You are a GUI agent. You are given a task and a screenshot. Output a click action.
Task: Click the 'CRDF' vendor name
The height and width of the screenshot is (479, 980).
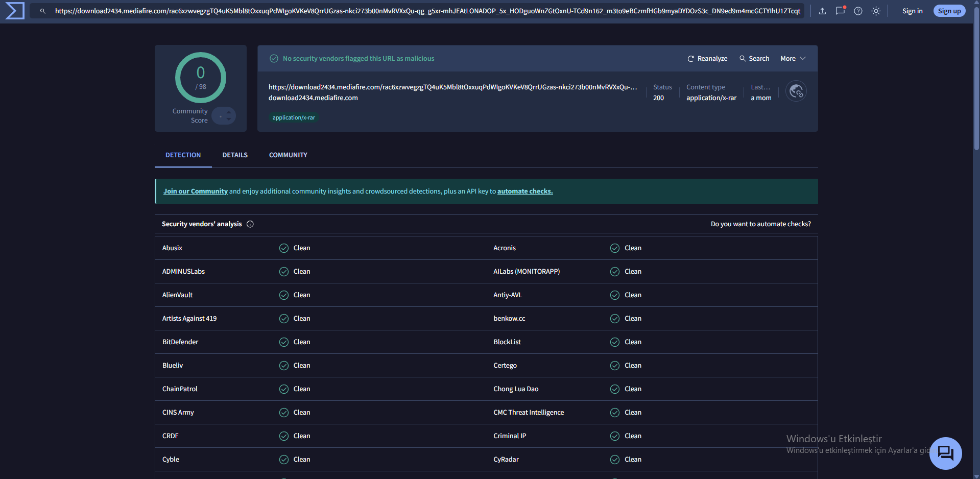(171, 436)
